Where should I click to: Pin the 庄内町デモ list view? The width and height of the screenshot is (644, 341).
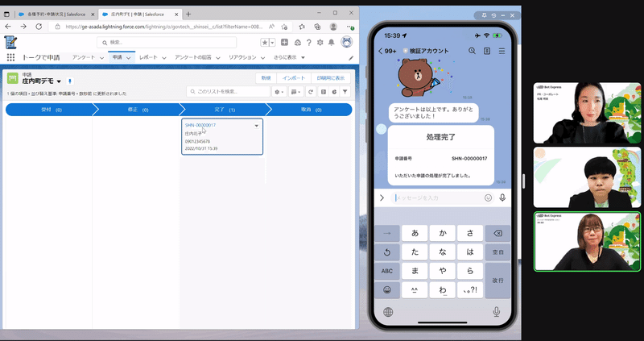pos(69,81)
